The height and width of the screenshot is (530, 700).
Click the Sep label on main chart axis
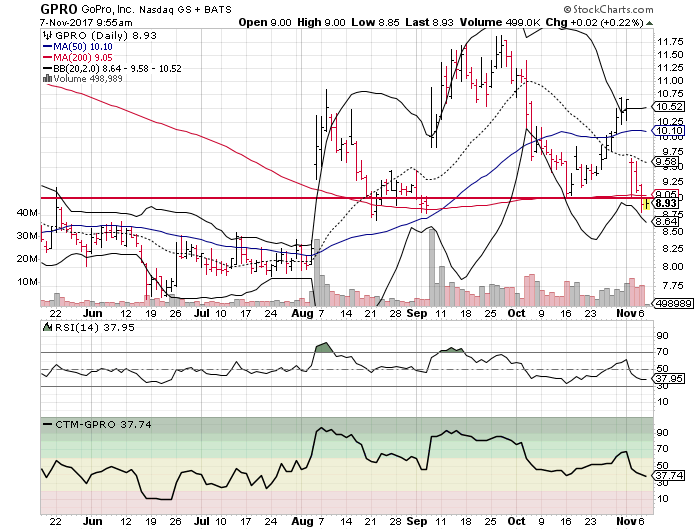pos(417,313)
